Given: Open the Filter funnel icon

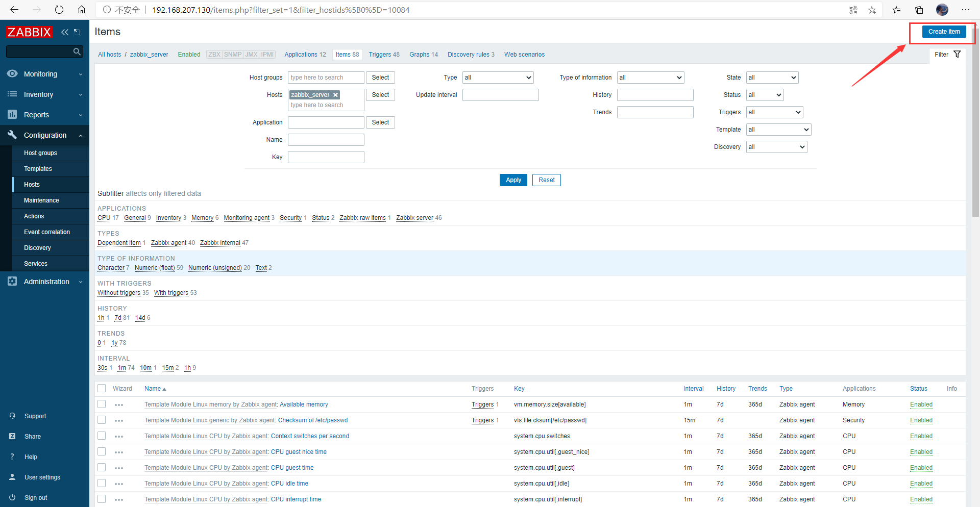Looking at the screenshot, I should point(957,54).
